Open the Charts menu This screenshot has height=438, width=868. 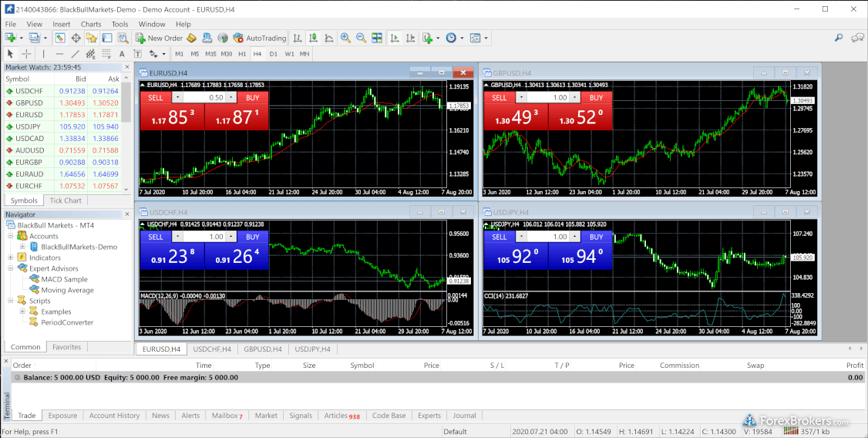point(91,24)
